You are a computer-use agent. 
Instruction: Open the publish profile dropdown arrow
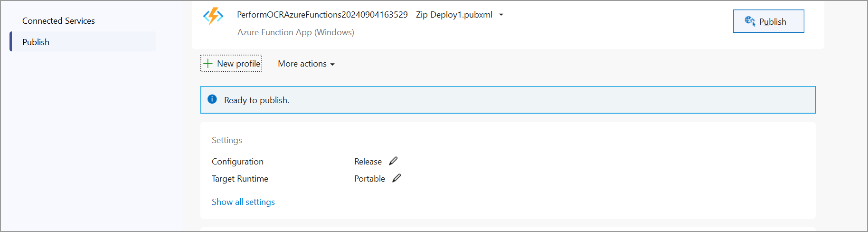coord(501,15)
